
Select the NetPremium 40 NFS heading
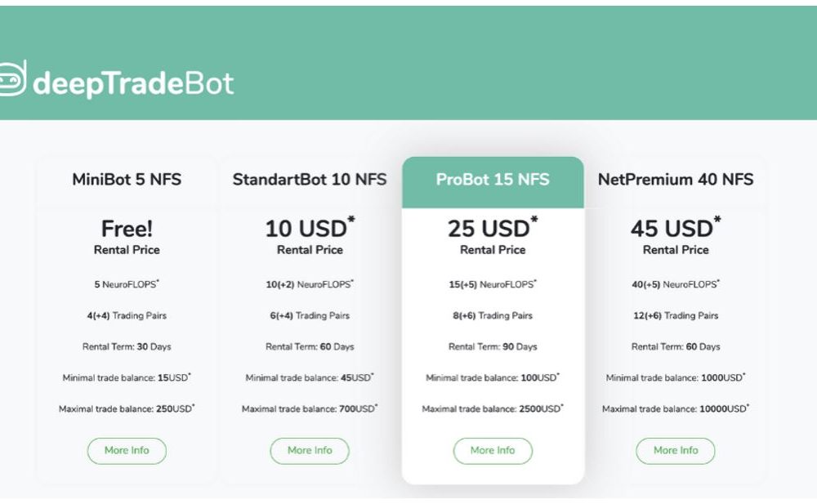(x=676, y=179)
